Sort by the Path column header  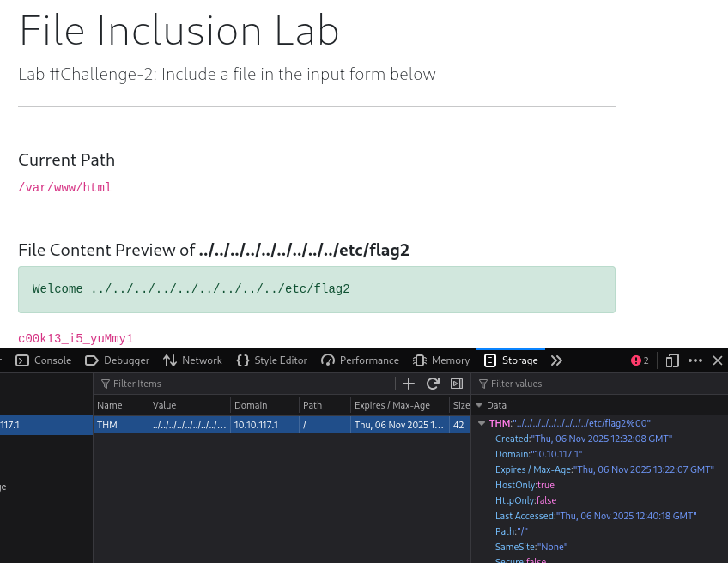pos(325,405)
